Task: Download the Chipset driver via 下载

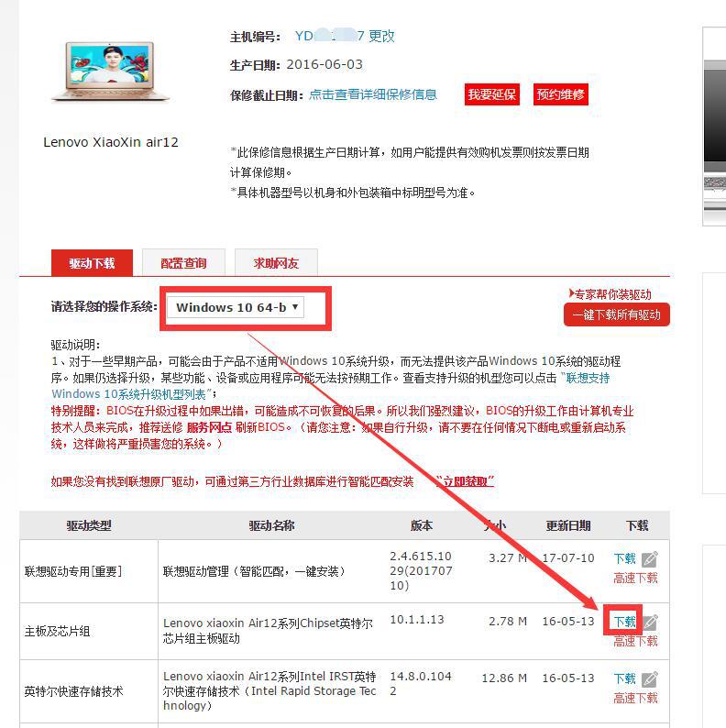Action: pyautogui.click(x=624, y=622)
